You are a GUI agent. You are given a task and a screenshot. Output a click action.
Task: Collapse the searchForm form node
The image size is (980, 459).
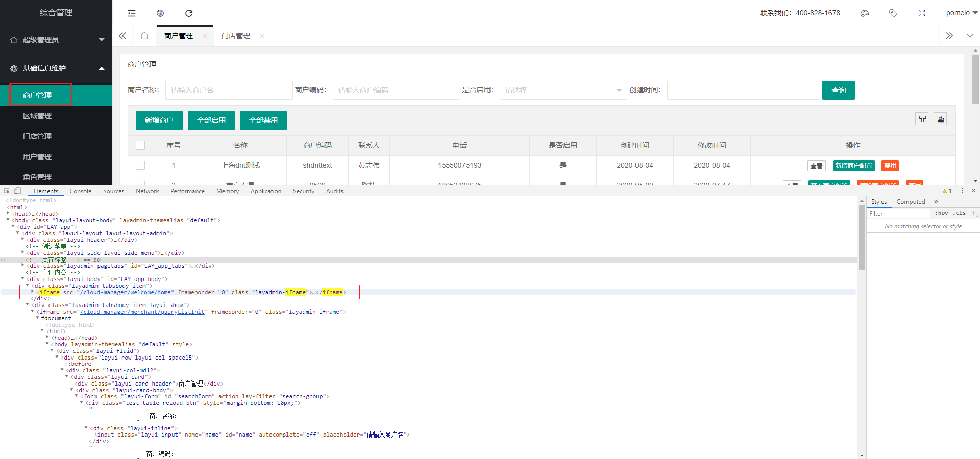pos(77,396)
